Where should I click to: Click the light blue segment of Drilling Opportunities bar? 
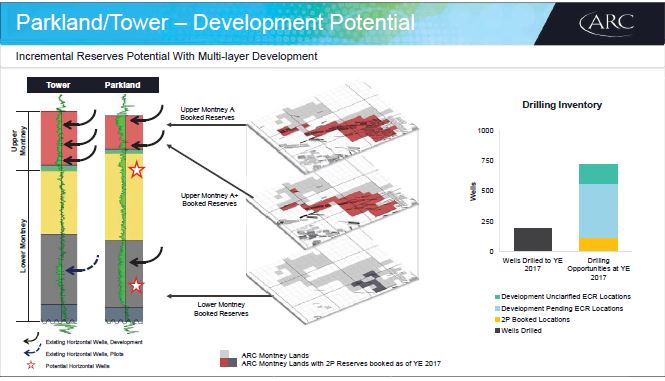598,211
